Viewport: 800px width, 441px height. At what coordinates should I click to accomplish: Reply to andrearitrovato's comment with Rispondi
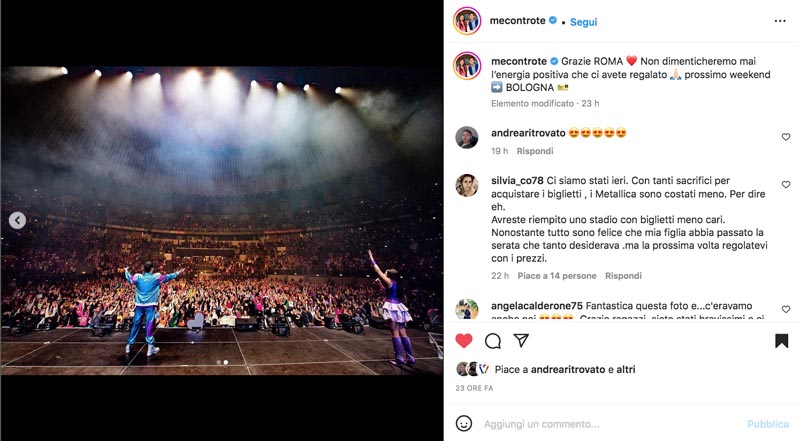pos(535,151)
